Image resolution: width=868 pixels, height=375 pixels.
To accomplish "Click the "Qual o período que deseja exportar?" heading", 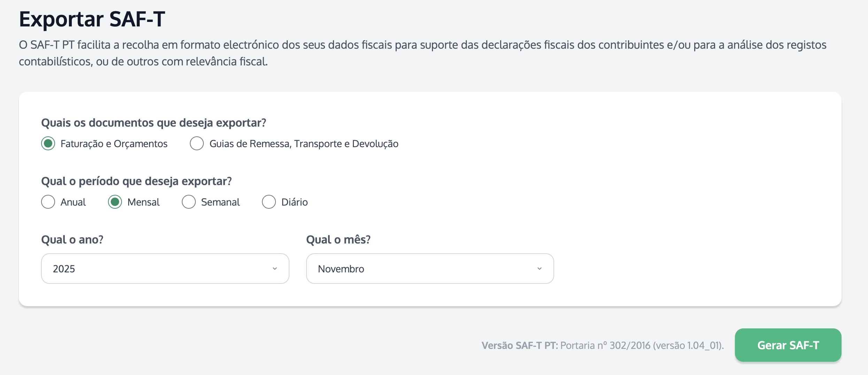I will tap(137, 181).
